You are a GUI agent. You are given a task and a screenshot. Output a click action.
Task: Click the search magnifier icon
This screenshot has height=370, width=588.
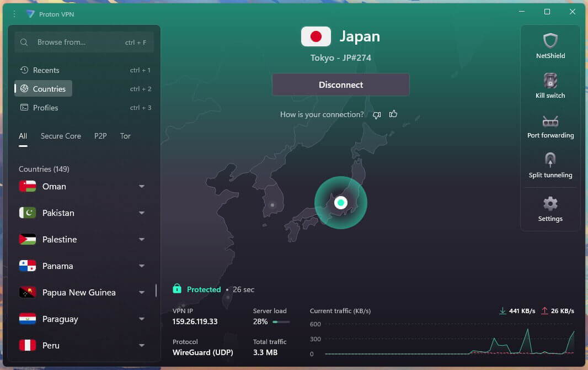click(24, 42)
